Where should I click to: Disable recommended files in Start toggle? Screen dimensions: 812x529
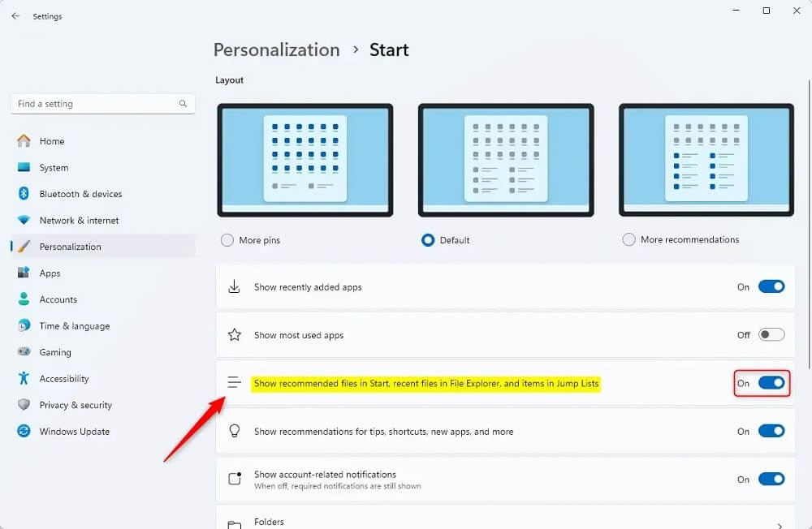pyautogui.click(x=771, y=383)
